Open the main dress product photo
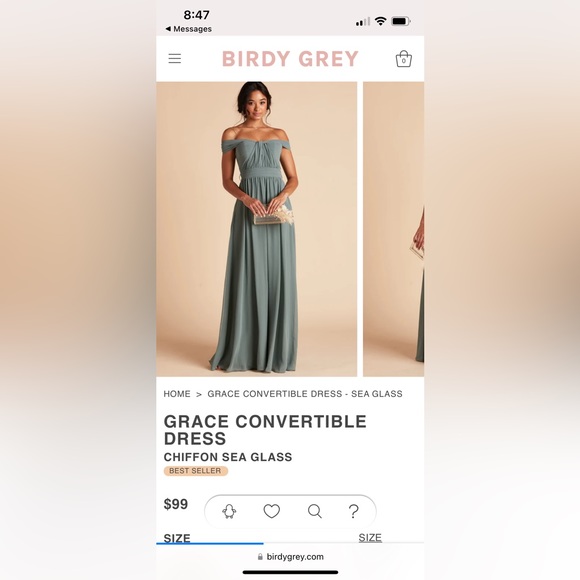 click(x=257, y=229)
